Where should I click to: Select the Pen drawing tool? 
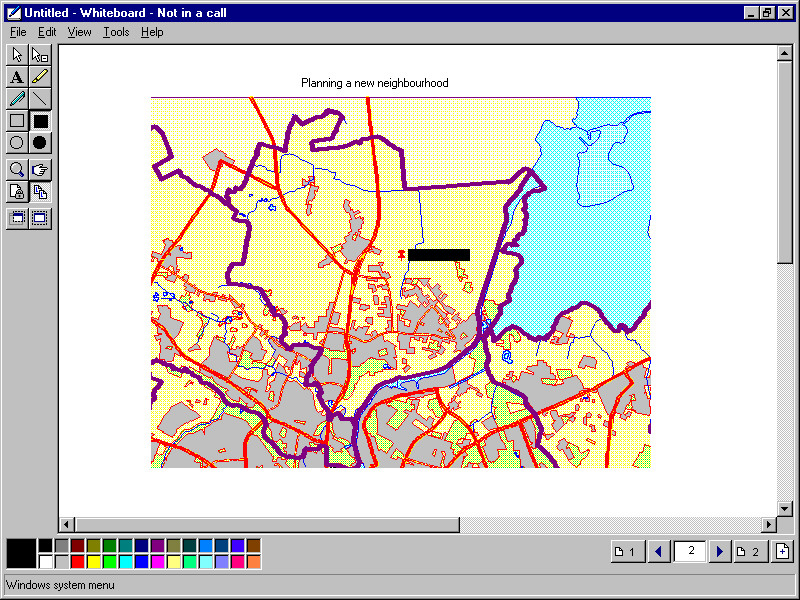(17, 98)
